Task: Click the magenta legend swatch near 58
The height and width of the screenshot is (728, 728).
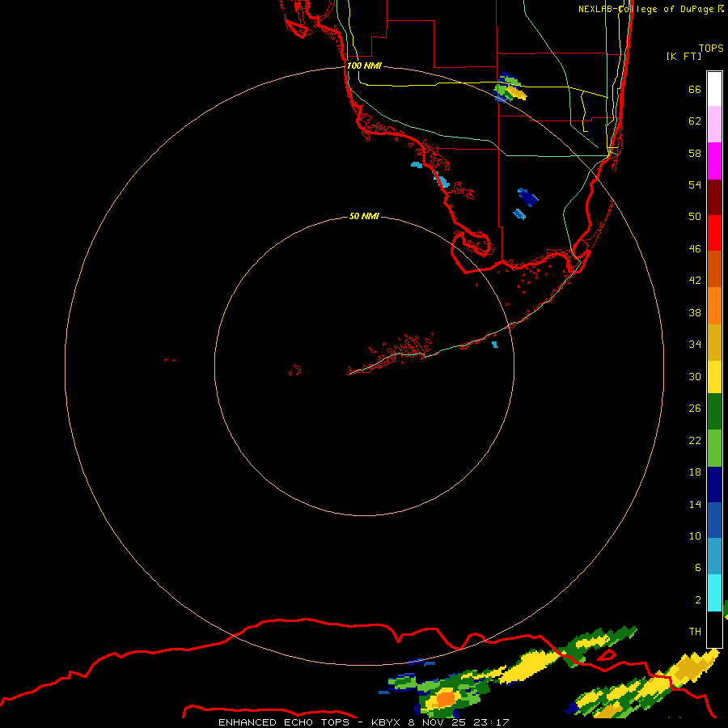Action: click(714, 161)
